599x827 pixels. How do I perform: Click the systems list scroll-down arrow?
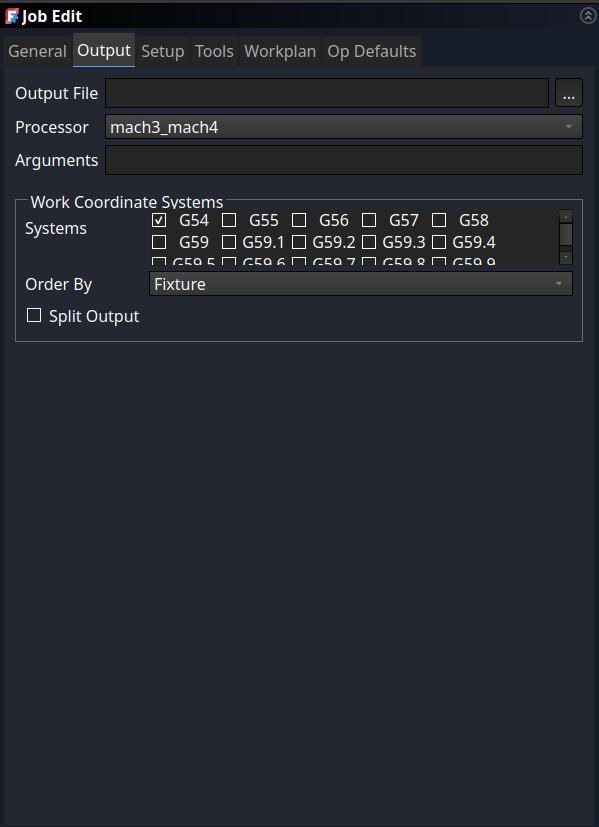[566, 257]
